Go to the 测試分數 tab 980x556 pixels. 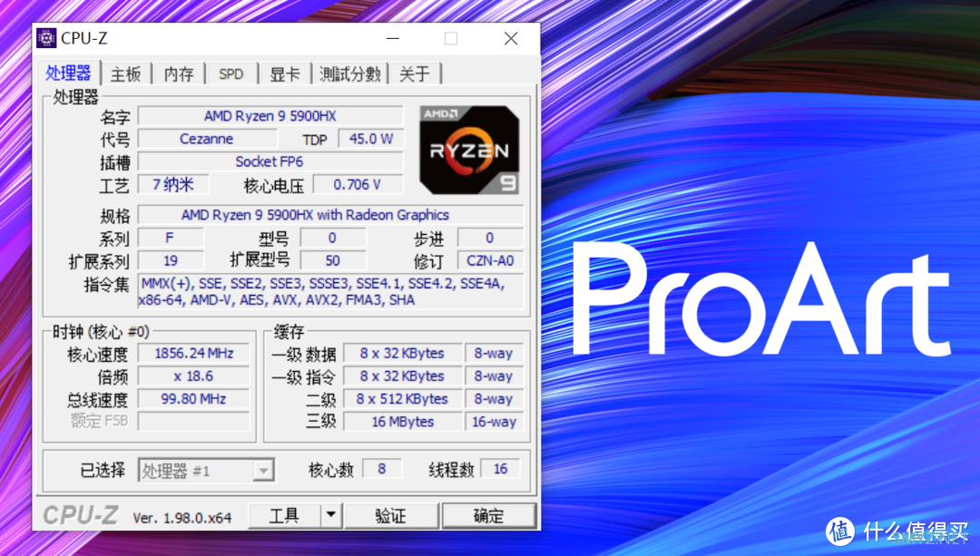click(350, 74)
